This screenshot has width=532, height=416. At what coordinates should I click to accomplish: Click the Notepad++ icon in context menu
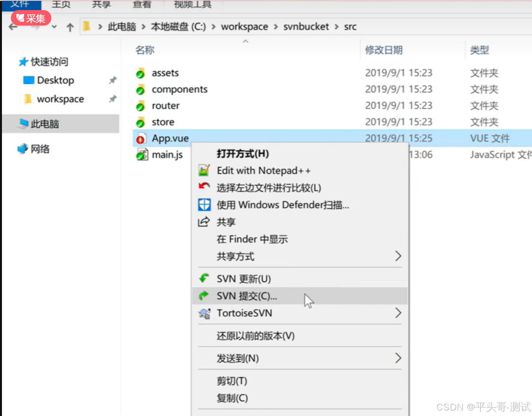click(204, 171)
